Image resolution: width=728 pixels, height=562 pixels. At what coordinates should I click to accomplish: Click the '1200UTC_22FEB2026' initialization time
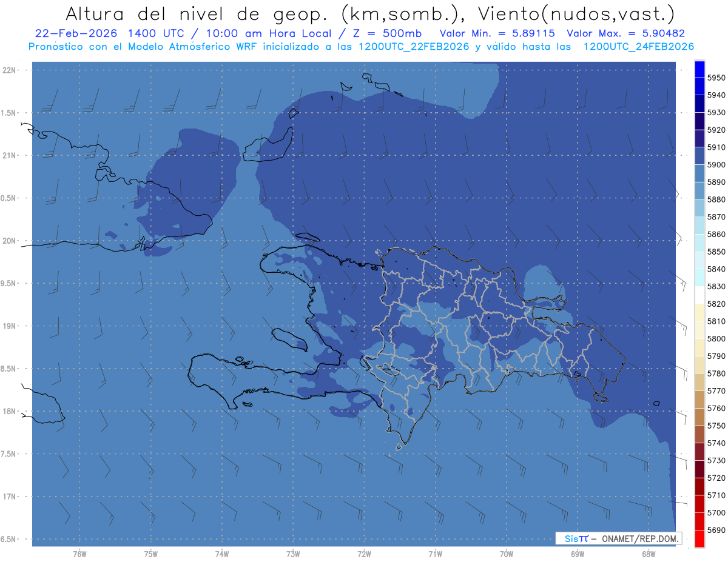tap(414, 47)
